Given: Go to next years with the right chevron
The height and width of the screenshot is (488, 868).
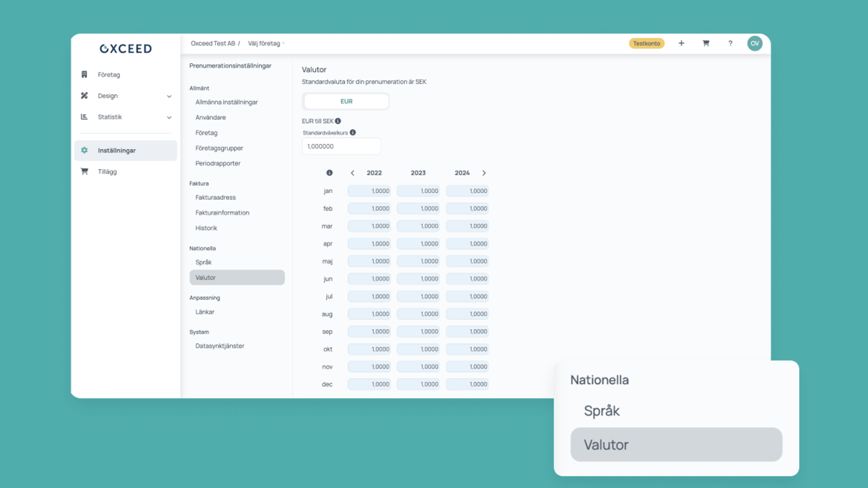Looking at the screenshot, I should tap(484, 173).
